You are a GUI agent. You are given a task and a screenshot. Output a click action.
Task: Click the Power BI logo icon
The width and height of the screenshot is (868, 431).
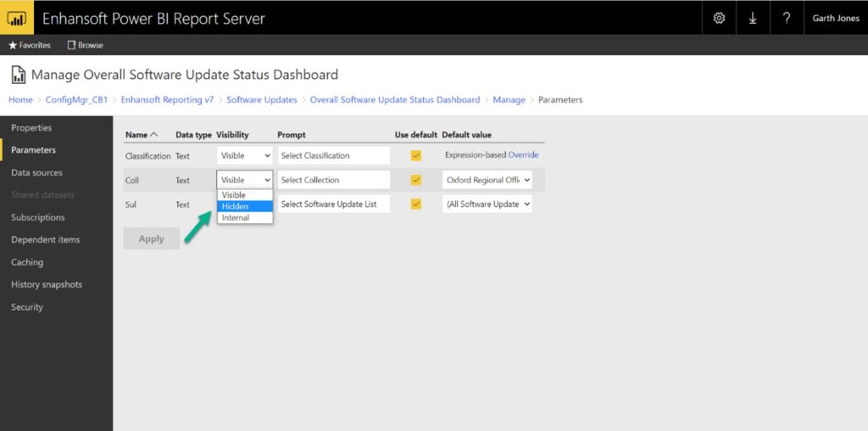tap(17, 18)
